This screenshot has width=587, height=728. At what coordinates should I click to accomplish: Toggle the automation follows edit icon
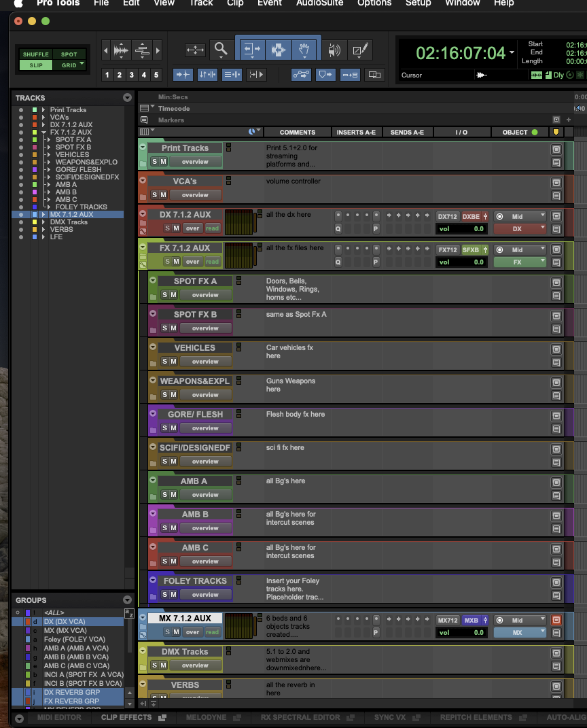(301, 74)
